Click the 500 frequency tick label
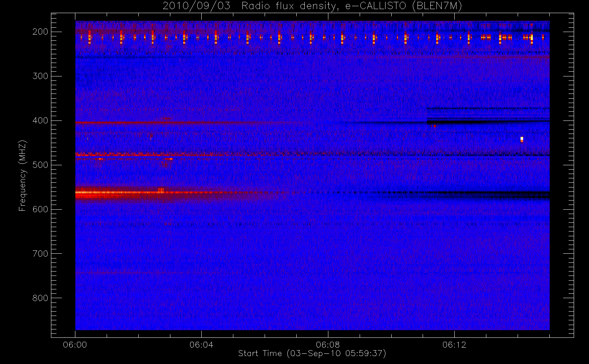The width and height of the screenshot is (589, 364). pos(40,165)
